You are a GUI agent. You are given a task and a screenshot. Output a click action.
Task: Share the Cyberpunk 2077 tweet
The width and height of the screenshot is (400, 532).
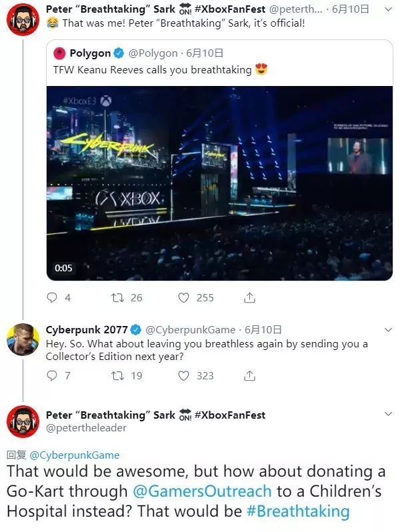250,376
